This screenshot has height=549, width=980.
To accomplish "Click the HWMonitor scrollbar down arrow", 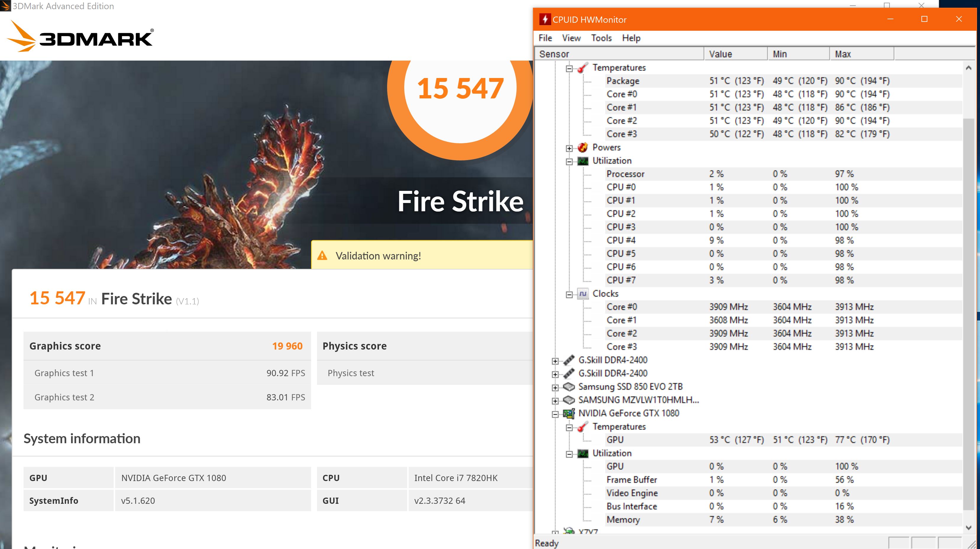I will point(968,528).
